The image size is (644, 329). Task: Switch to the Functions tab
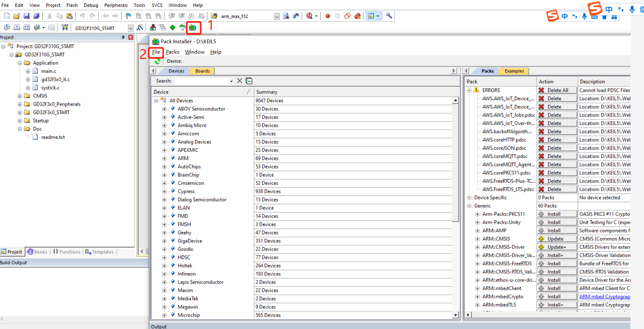click(67, 252)
